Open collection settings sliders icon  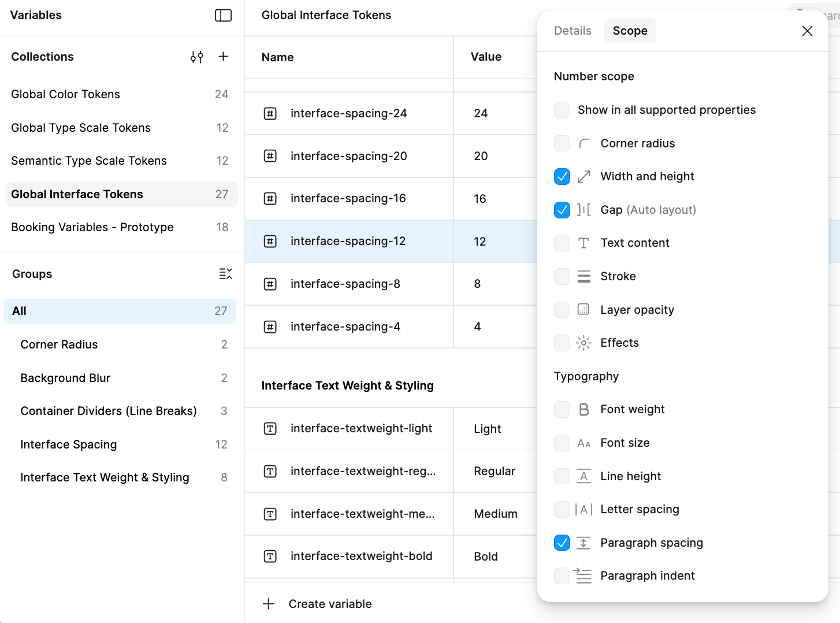coord(196,57)
